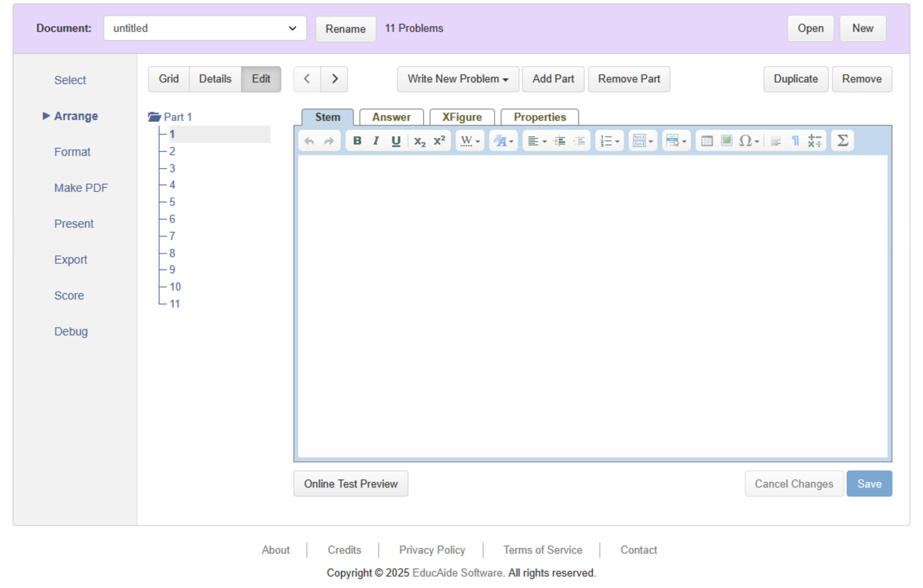
Task: Open the Online Test Preview
Action: (x=351, y=484)
